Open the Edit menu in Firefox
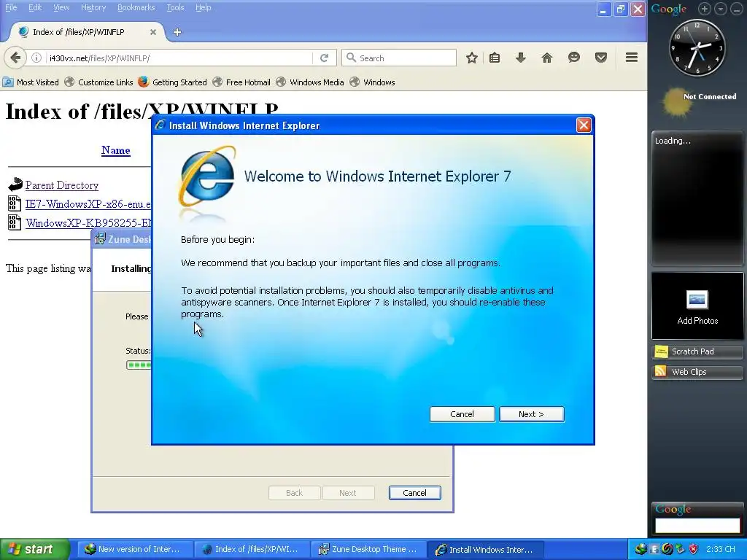Image resolution: width=747 pixels, height=560 pixels. pos(35,7)
